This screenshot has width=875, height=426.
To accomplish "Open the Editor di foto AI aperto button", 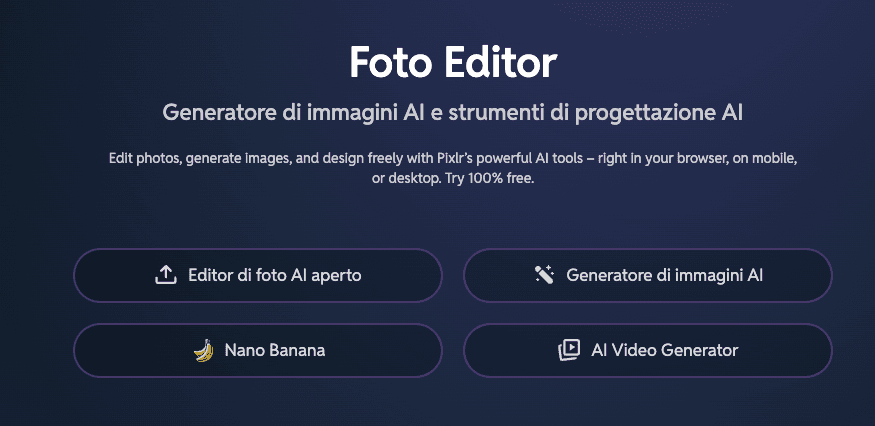I will [x=257, y=275].
